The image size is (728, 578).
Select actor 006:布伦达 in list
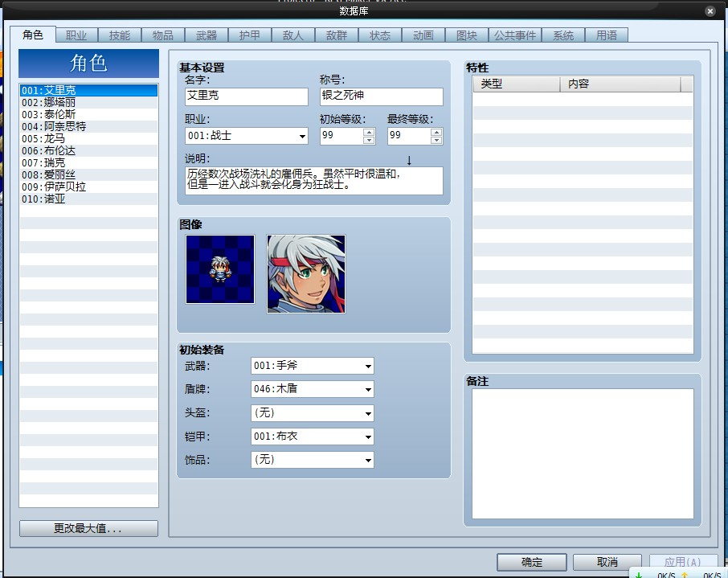tap(88, 150)
